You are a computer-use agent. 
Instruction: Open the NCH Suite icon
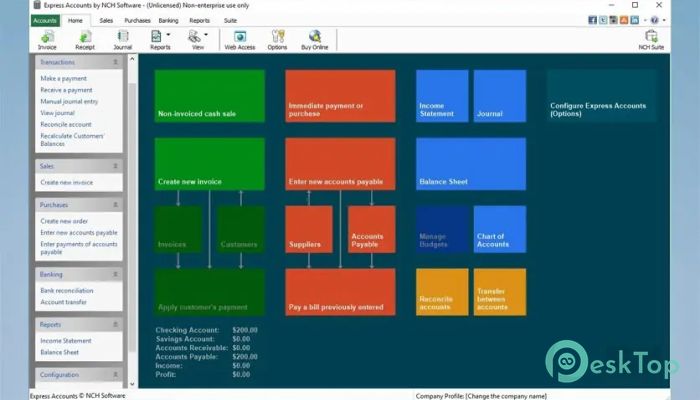(x=651, y=40)
